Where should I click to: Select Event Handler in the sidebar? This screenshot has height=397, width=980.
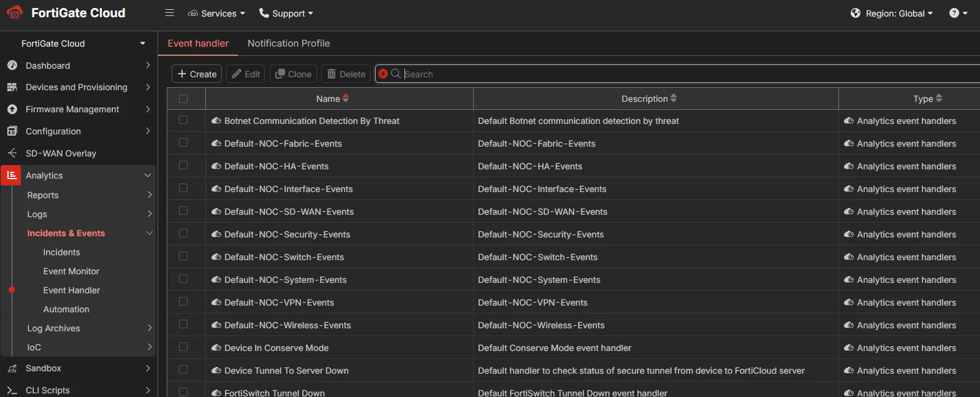pos(71,290)
